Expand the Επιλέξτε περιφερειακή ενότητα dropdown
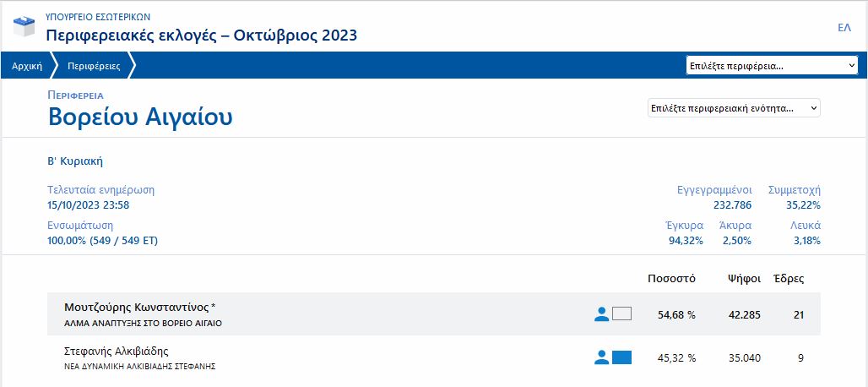The height and width of the screenshot is (387, 868). [x=733, y=108]
